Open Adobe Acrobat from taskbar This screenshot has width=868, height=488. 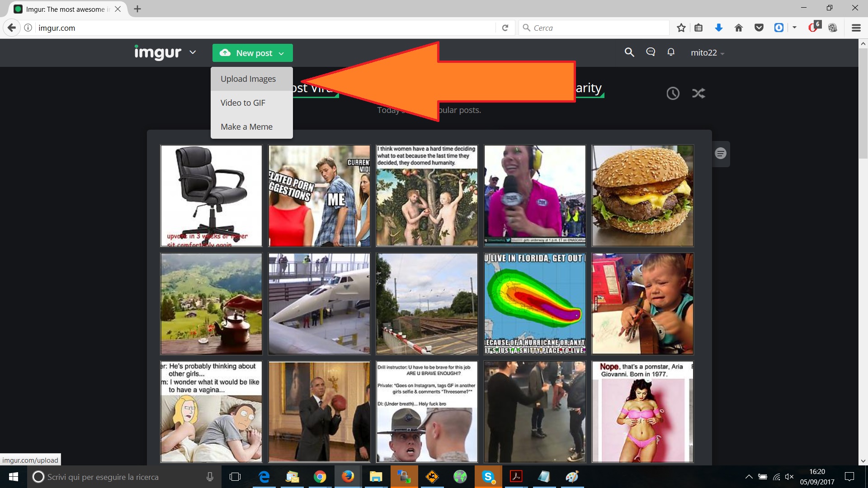tap(516, 477)
